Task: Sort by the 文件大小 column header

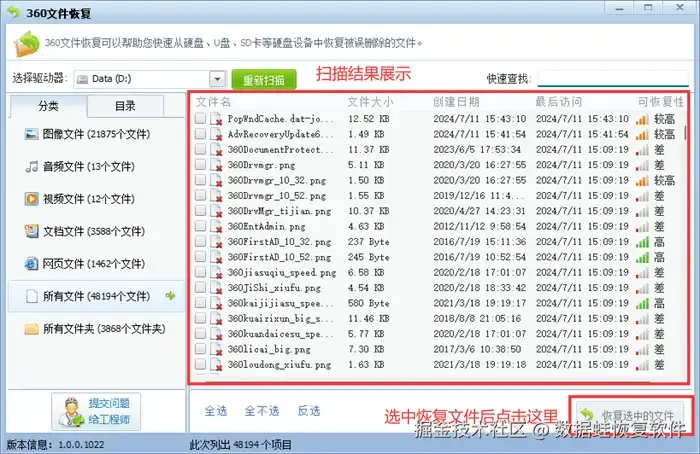Action: pos(370,102)
